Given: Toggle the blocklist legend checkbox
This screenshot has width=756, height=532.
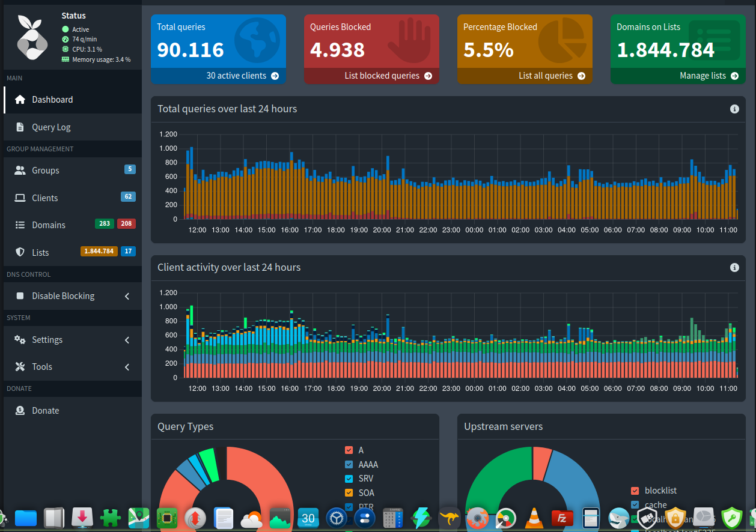Looking at the screenshot, I should 635,491.
